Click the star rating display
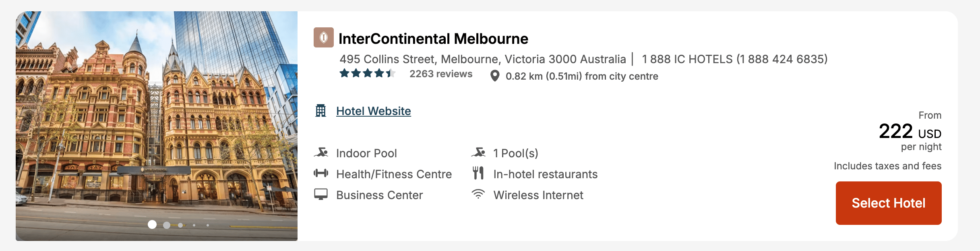 coord(367,74)
